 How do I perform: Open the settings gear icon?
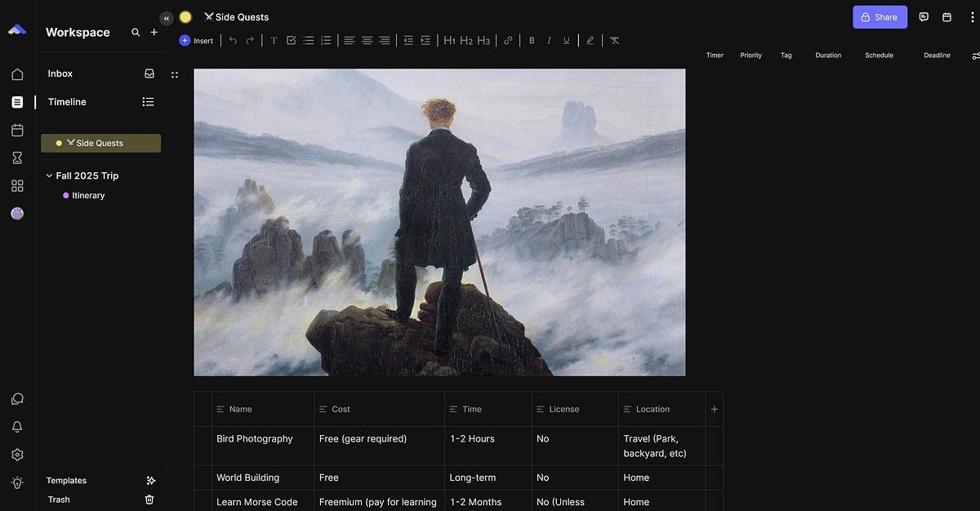point(17,455)
